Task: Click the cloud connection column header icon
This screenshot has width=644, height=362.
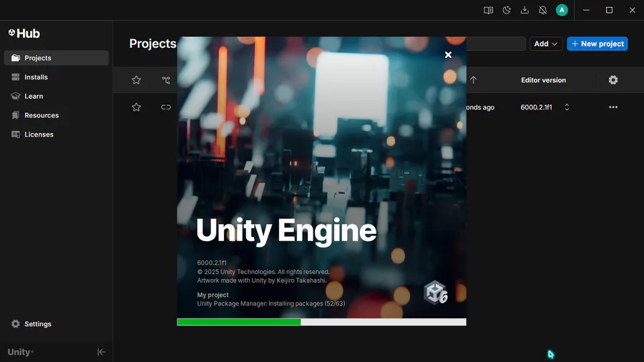Action: pyautogui.click(x=166, y=80)
